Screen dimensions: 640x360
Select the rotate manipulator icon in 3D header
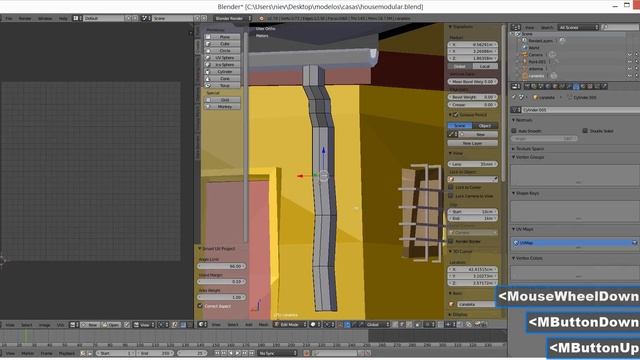click(354, 324)
